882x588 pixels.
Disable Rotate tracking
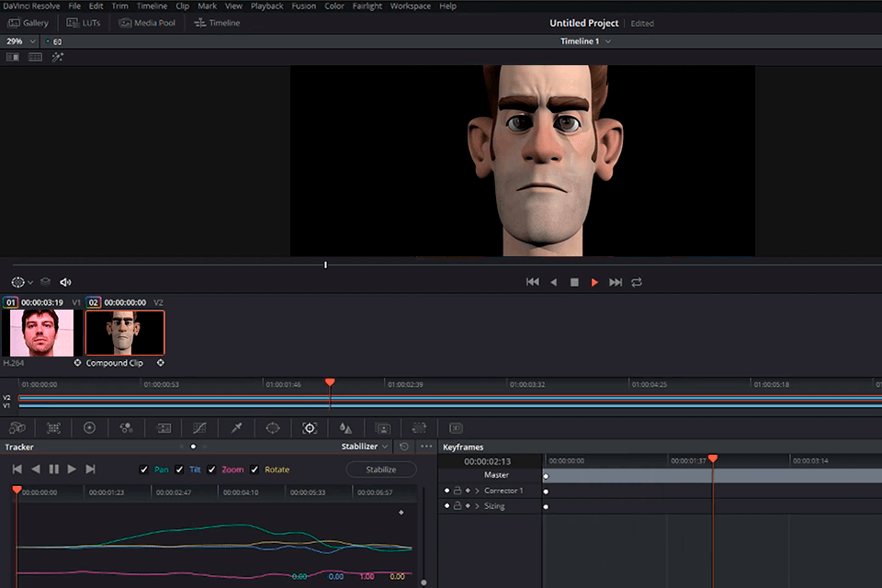254,469
